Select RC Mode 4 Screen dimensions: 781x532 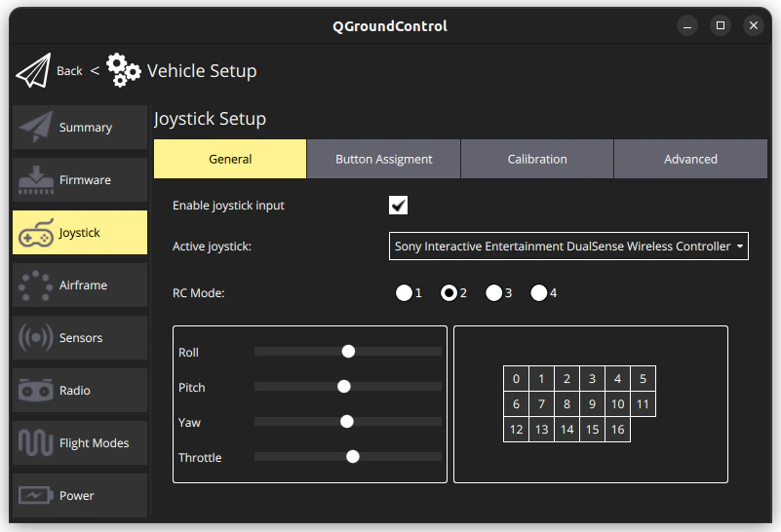click(x=539, y=292)
